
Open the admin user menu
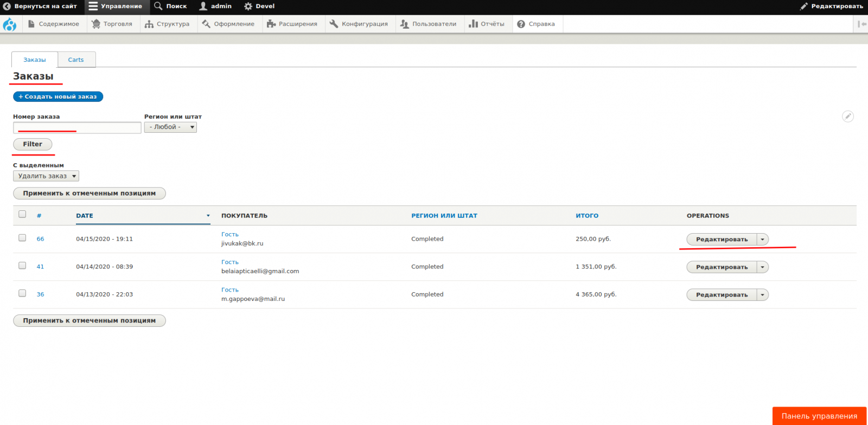click(215, 7)
